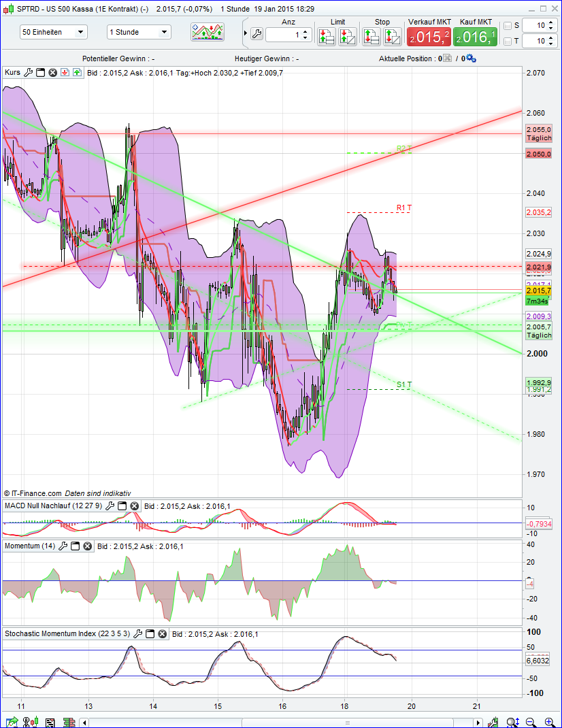The height and width of the screenshot is (728, 562).
Task: Increase Anz quantity with the stepper arrow
Action: pyautogui.click(x=305, y=33)
